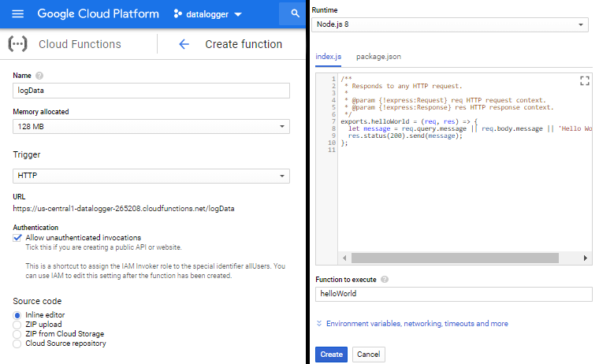The image size is (599, 364).
Task: Click the Authentication label
Action: coord(35,228)
